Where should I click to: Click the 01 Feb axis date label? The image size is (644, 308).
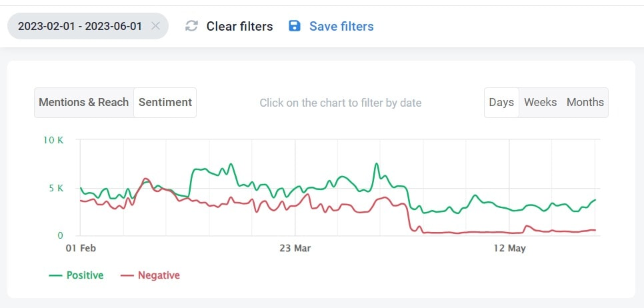point(81,249)
